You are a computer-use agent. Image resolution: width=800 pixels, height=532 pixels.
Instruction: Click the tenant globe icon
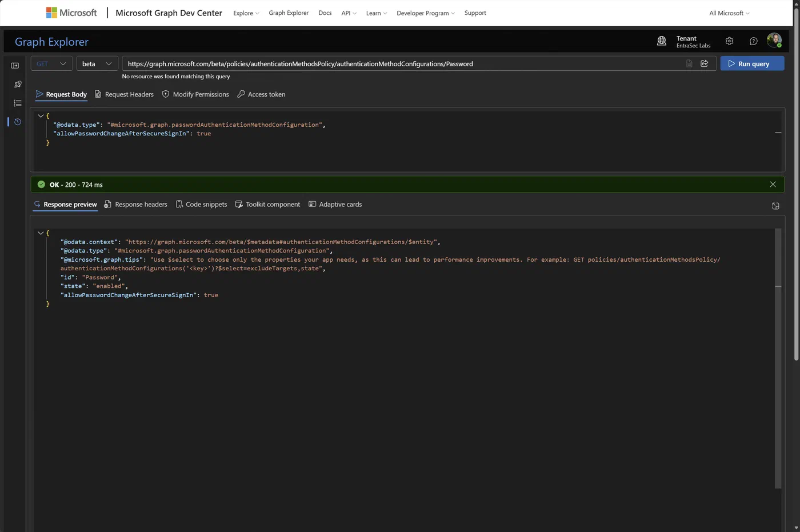point(662,41)
